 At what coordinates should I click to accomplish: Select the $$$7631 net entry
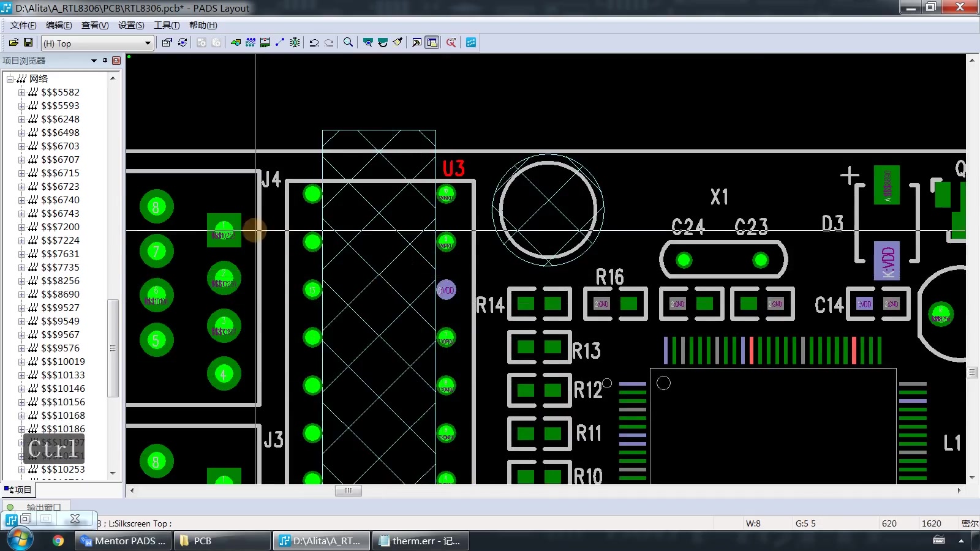pos(60,254)
